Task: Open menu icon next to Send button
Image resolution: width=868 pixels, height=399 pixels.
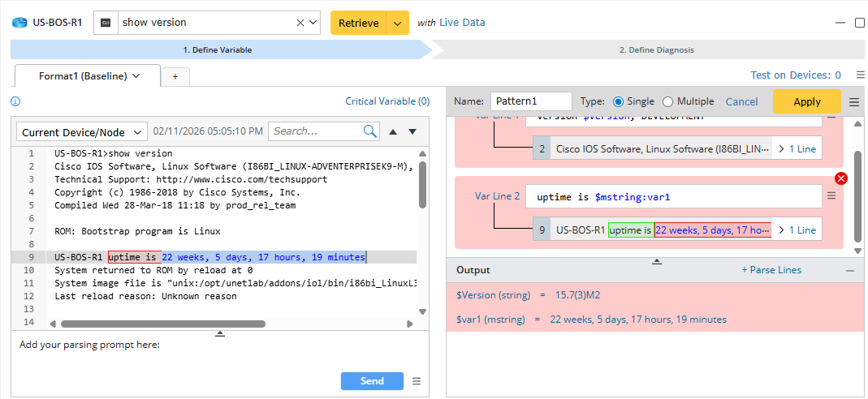Action: pyautogui.click(x=417, y=381)
